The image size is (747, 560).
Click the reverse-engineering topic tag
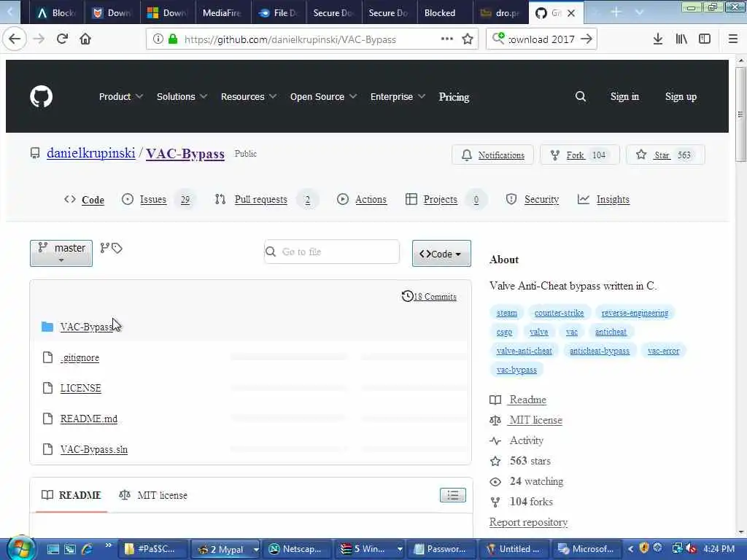click(x=635, y=313)
